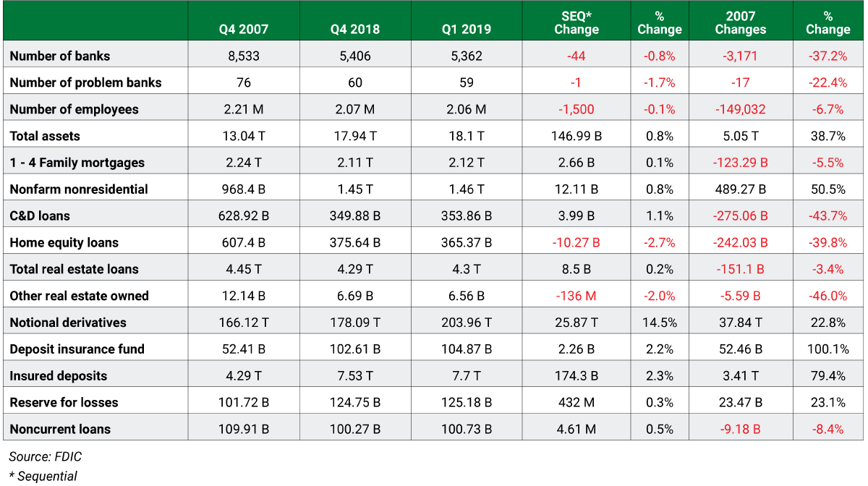Click the Q1 2019 column header

coord(466,29)
